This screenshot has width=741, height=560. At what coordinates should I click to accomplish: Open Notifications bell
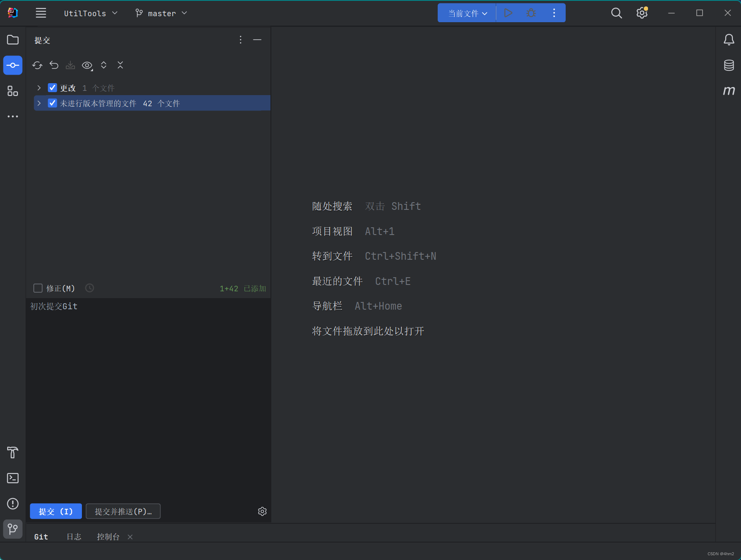(729, 40)
